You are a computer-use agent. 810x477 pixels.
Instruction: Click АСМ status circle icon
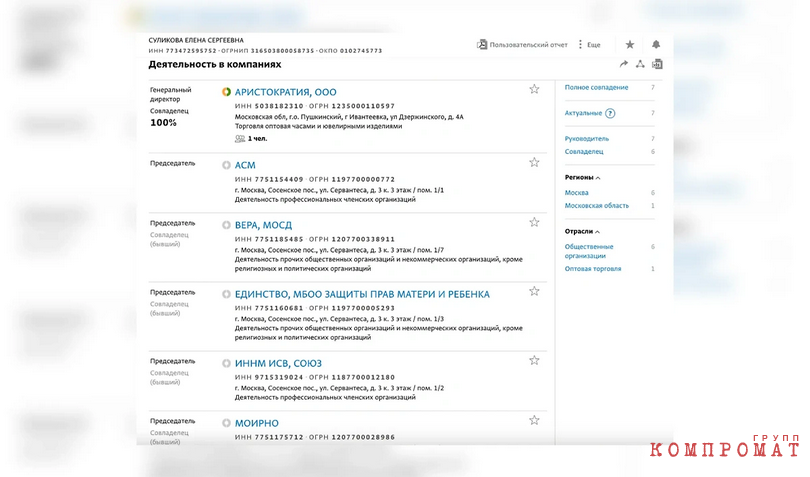(226, 165)
